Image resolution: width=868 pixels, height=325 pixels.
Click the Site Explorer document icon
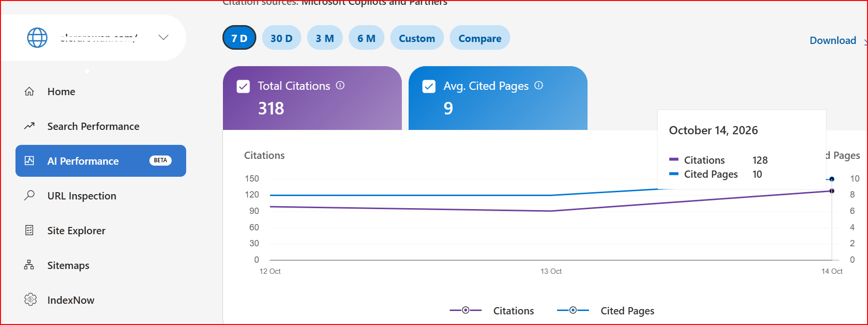tap(29, 230)
